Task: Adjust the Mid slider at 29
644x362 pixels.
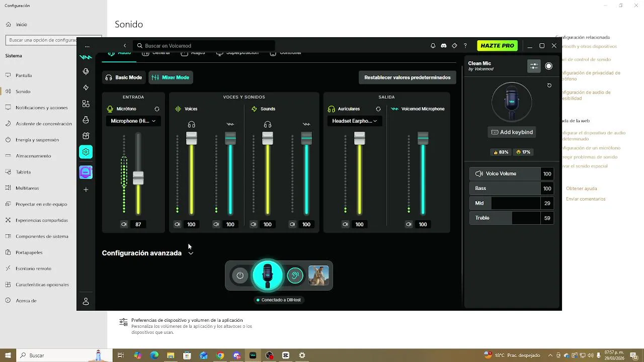Action: 512,203
